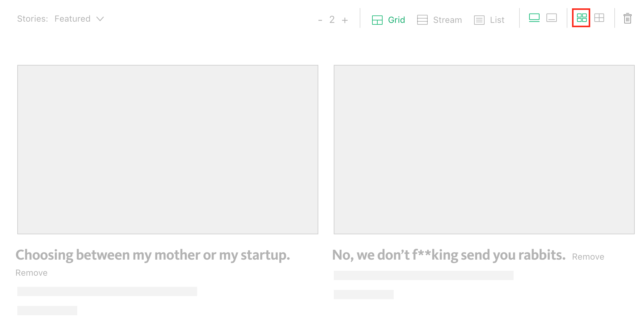The height and width of the screenshot is (327, 644).
Task: Expand the chevron next to Featured
Action: (x=100, y=19)
